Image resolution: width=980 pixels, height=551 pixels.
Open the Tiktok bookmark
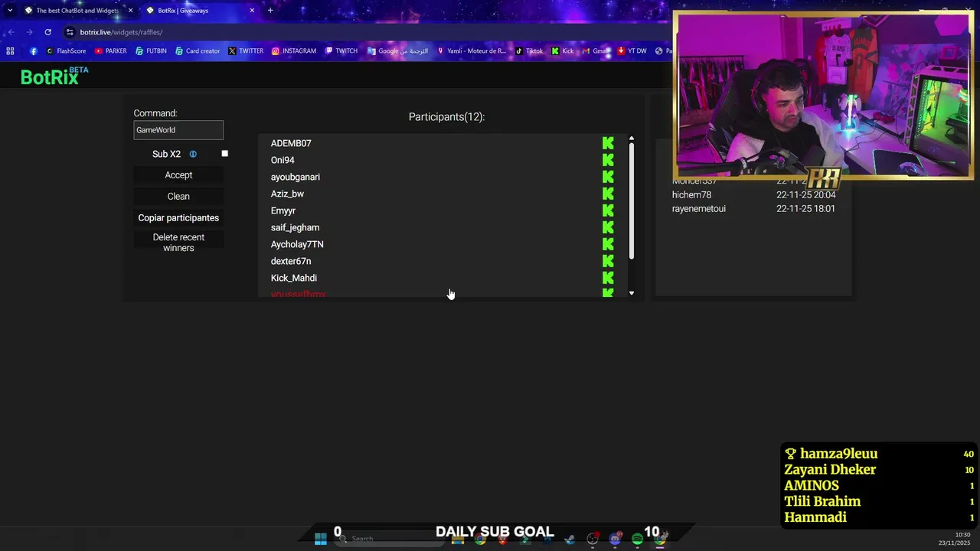pyautogui.click(x=529, y=51)
